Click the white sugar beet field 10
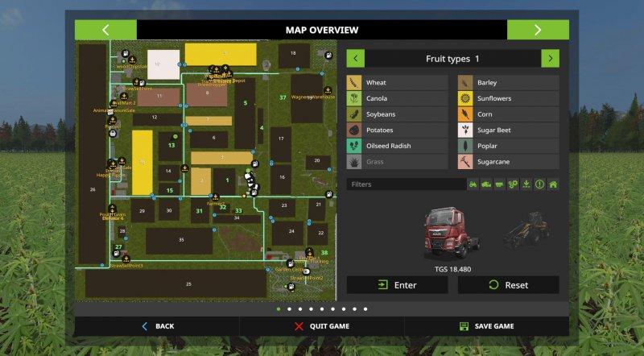644x356 pixels. point(163,64)
